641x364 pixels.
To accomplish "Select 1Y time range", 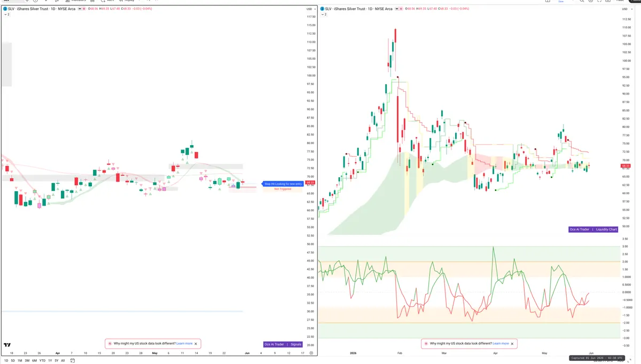I will (x=50, y=361).
